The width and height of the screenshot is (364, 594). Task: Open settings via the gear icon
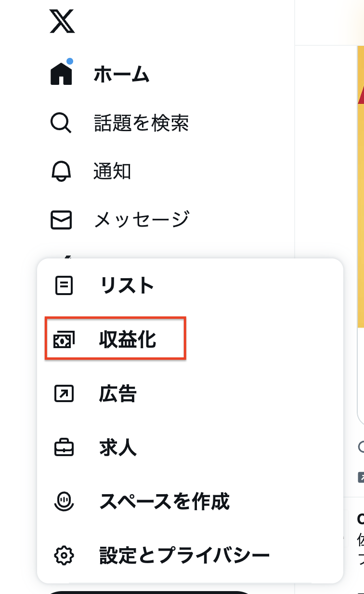point(63,555)
